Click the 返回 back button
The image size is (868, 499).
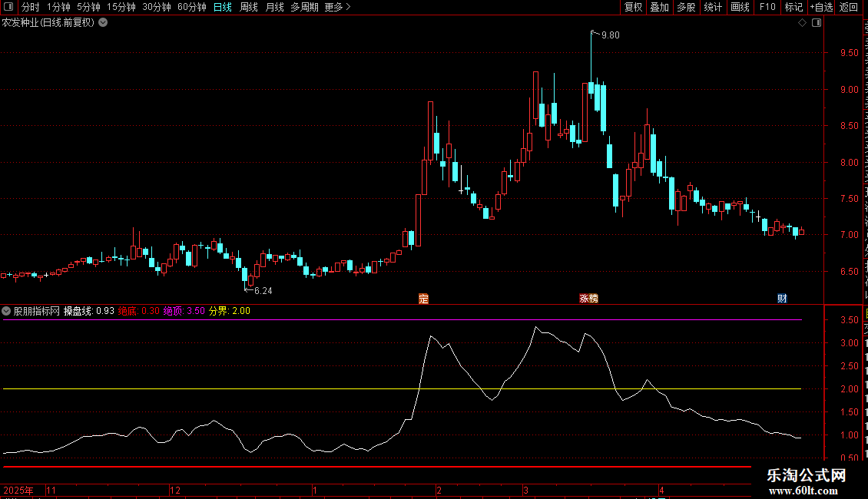coord(849,7)
